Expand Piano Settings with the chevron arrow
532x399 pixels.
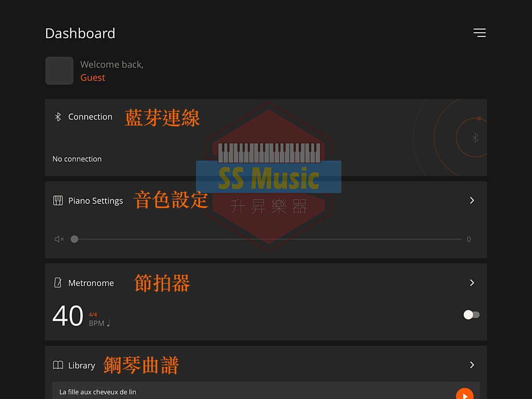click(472, 200)
